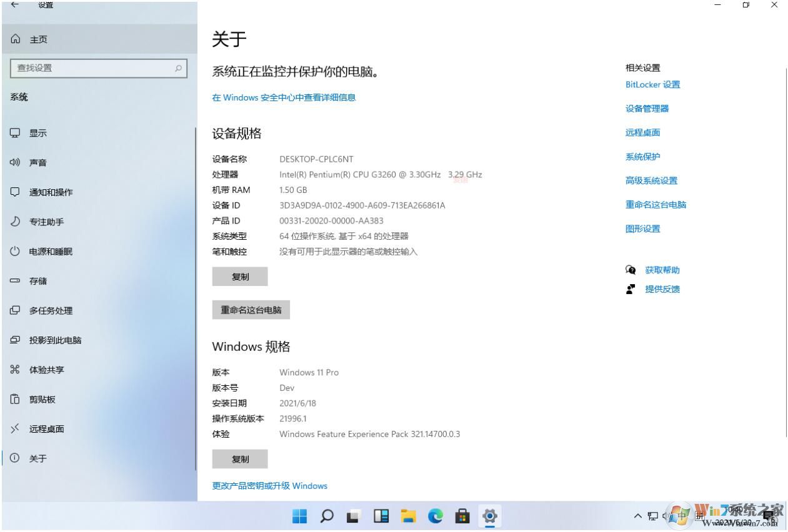Open Sound settings in the sidebar

click(37, 162)
